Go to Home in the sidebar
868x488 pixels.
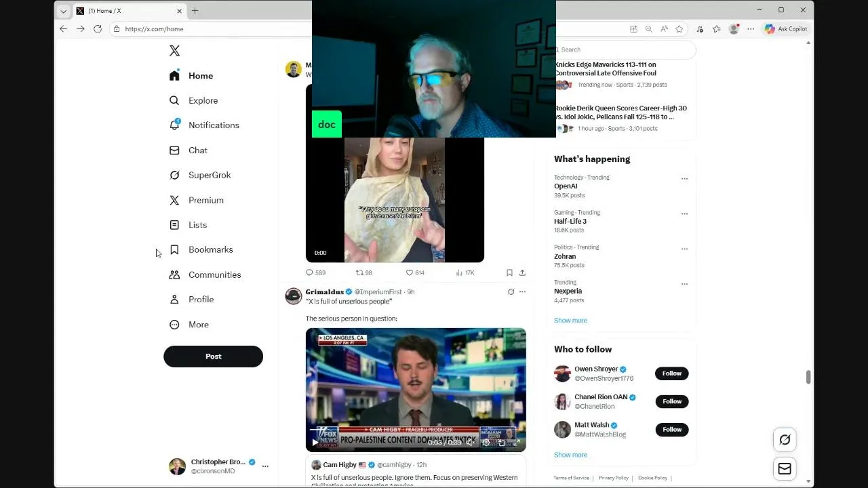[191, 76]
